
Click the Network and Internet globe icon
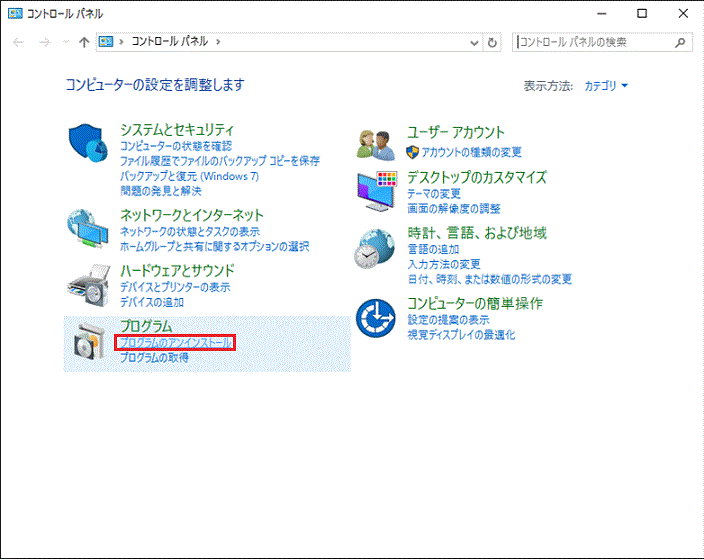click(x=88, y=229)
